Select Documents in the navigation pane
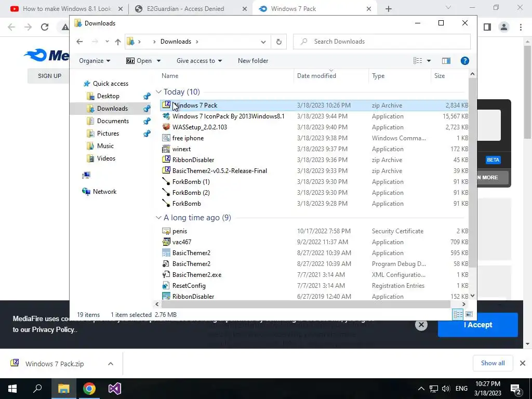 click(x=113, y=121)
